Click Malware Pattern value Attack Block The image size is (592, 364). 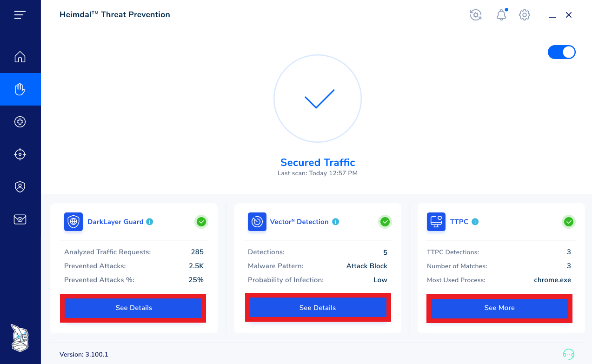click(367, 266)
